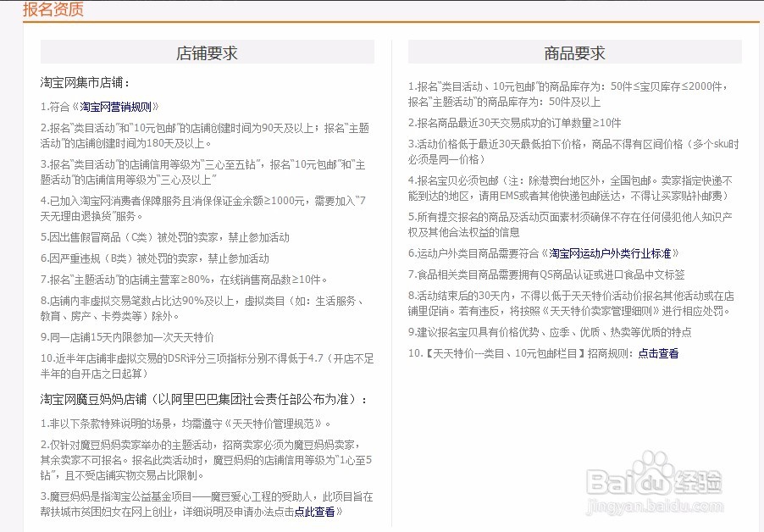Image resolution: width=764 pixels, height=532 pixels.
Task: Click the 淘宝网魔豆妈妈店铺 subheading
Action: [204, 400]
